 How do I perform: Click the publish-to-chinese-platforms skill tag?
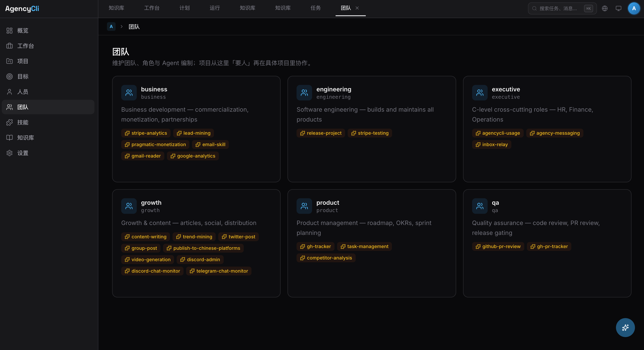click(203, 248)
